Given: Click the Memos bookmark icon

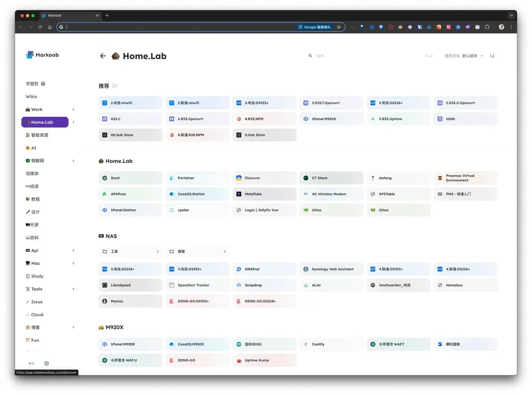Looking at the screenshot, I should tap(105, 301).
